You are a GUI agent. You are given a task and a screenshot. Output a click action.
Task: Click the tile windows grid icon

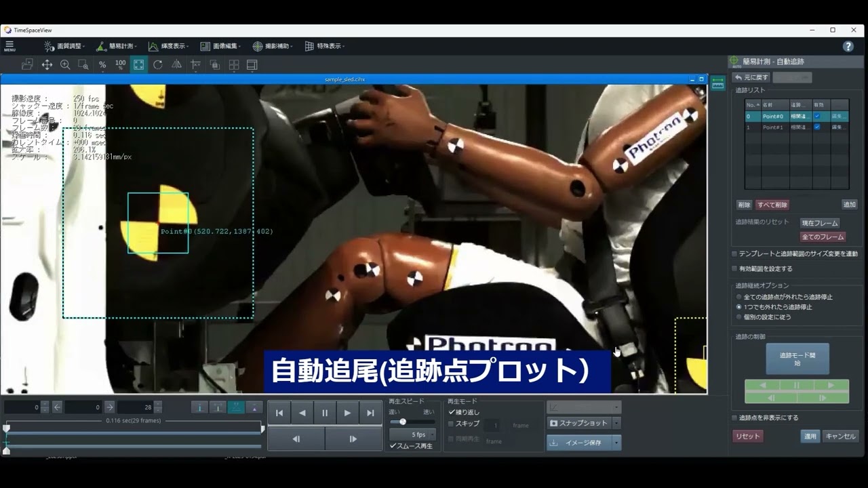(x=234, y=64)
